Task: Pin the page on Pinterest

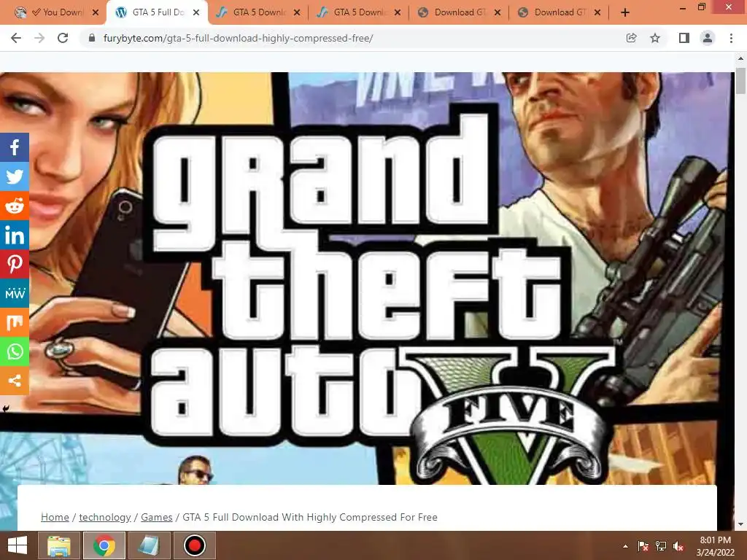Action: (15, 264)
